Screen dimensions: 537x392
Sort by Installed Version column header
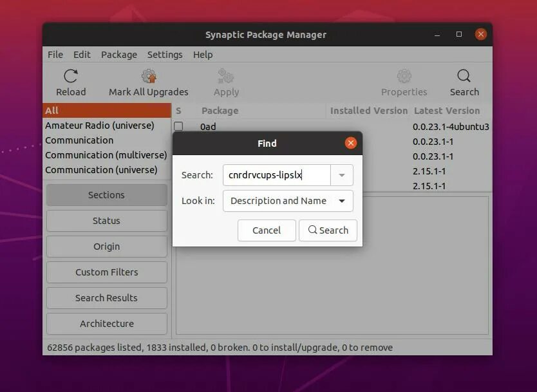[368, 111]
